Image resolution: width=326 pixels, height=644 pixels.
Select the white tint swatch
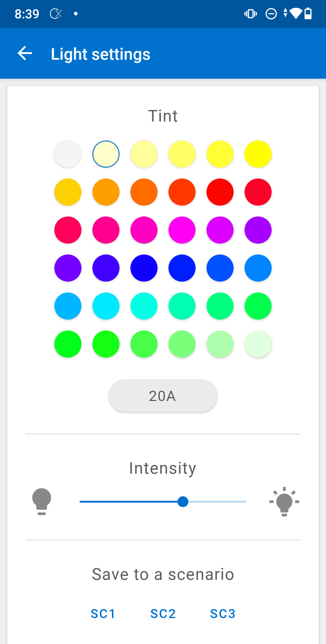point(68,154)
